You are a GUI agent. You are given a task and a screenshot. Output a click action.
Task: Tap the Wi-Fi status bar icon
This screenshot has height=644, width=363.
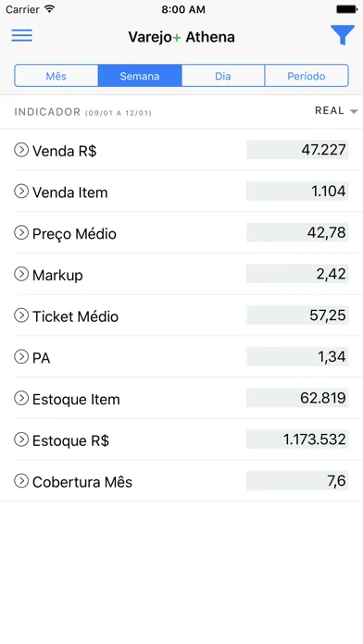50,8
